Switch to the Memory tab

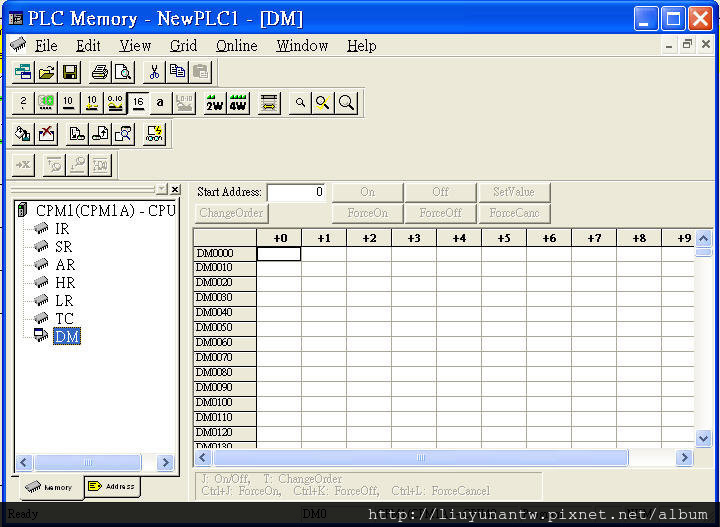pyautogui.click(x=51, y=487)
